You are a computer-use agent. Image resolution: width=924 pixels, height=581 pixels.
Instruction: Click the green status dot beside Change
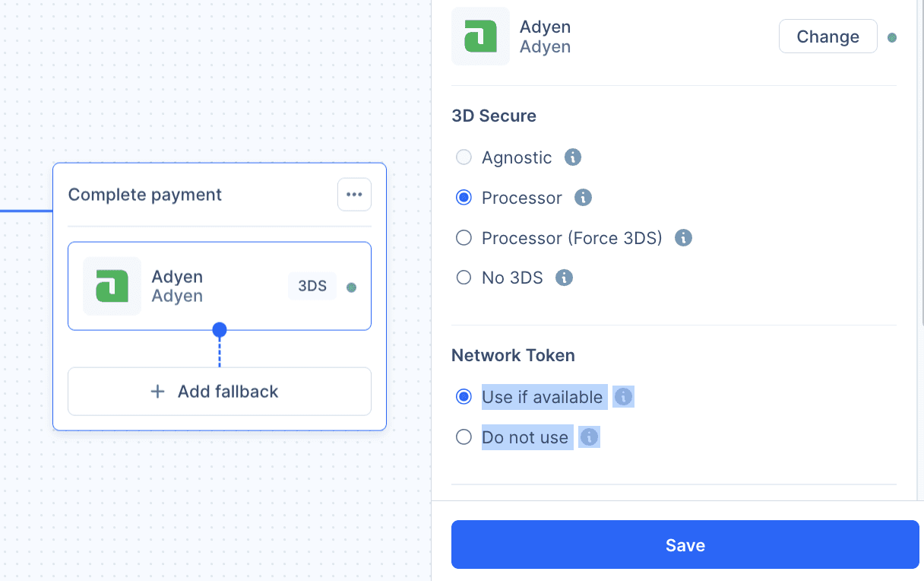pos(892,37)
